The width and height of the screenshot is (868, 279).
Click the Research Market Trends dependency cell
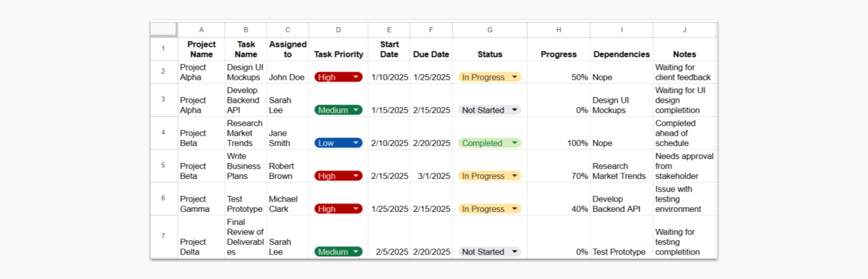[621, 171]
